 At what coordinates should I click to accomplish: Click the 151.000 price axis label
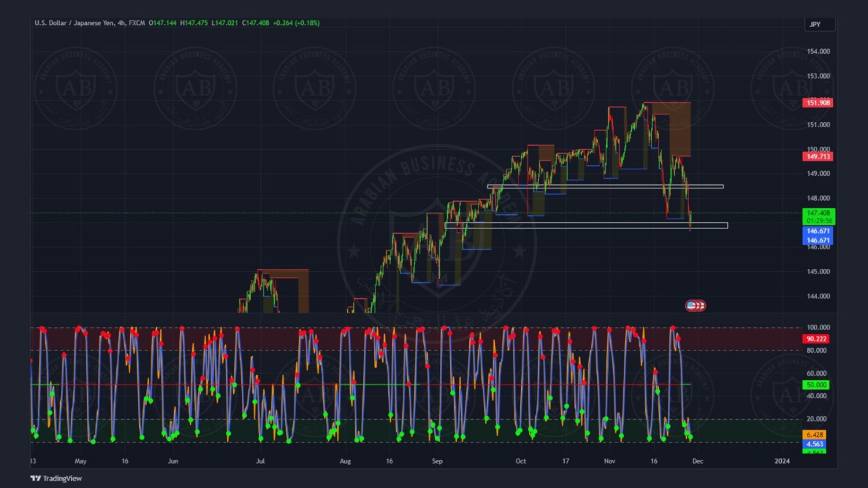tap(818, 125)
